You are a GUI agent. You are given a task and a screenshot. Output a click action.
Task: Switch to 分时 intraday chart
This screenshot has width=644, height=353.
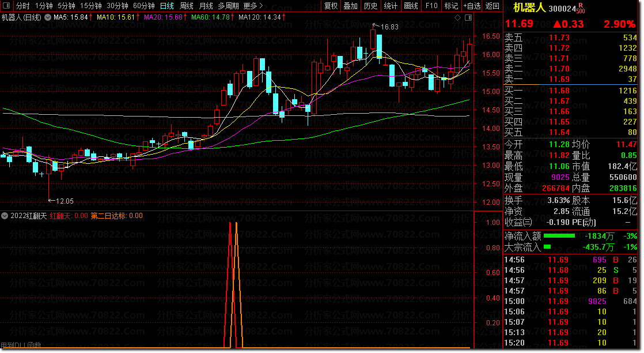[x=22, y=6]
